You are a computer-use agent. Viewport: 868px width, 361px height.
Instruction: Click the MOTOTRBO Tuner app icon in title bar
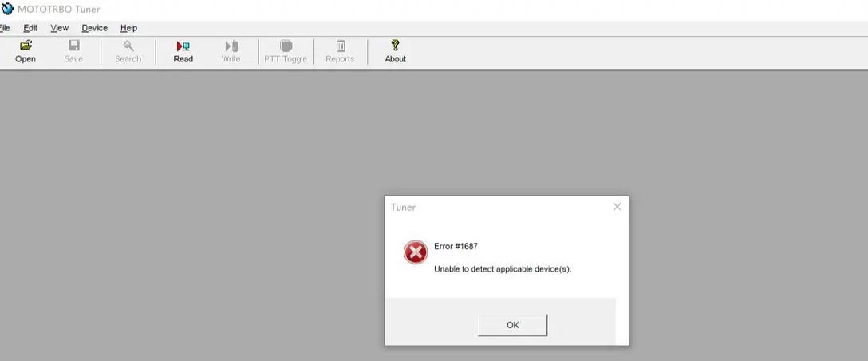[x=7, y=9]
